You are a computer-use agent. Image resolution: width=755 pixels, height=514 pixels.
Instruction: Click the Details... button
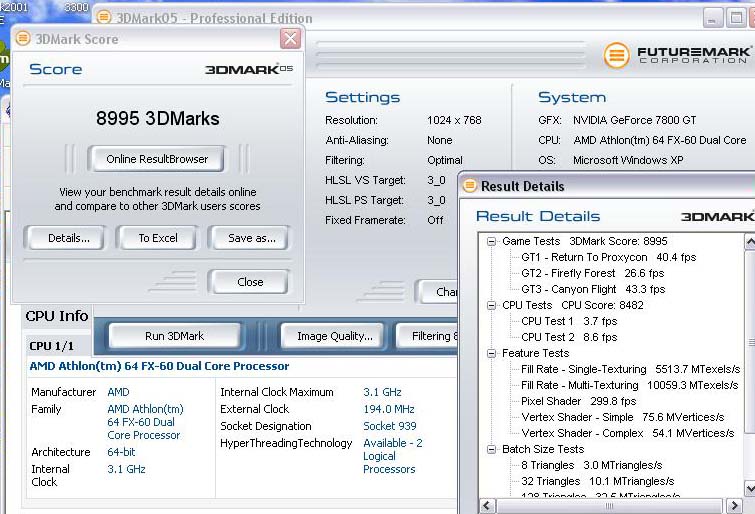tap(66, 238)
